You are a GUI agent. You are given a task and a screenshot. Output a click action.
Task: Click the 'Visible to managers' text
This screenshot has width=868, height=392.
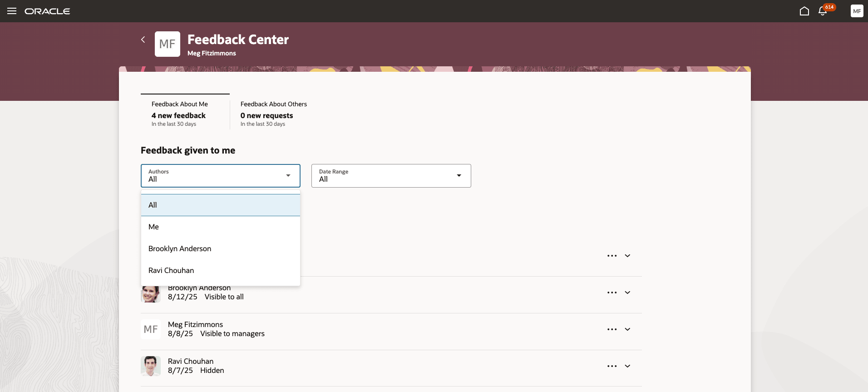[x=232, y=333]
